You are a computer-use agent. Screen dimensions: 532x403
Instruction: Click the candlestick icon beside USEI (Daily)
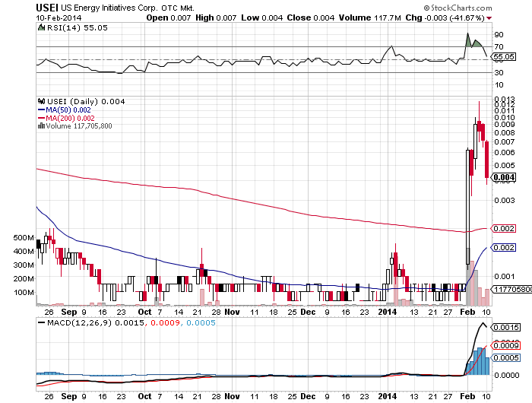41,101
